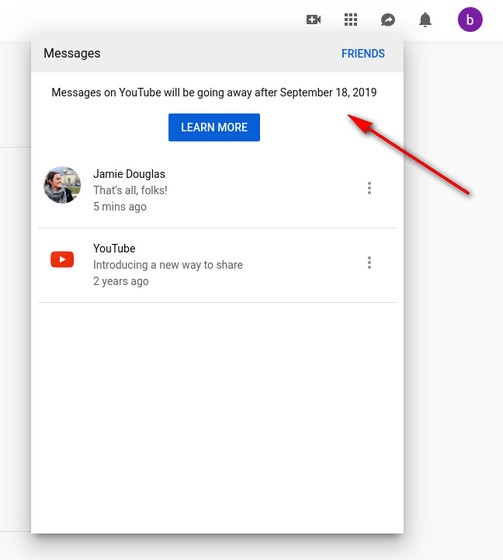Open the purple 'b' account avatar
503x560 pixels.
point(470,19)
